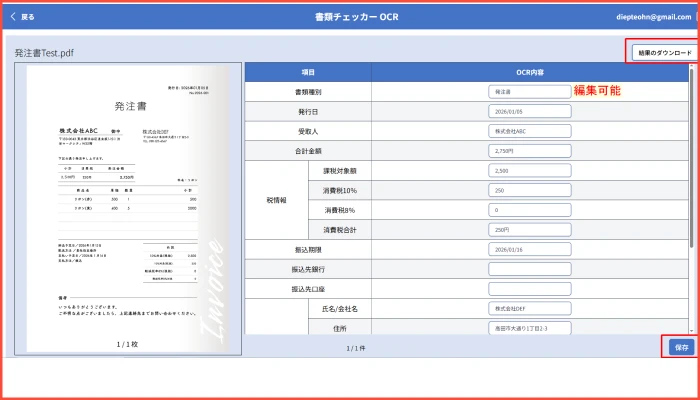The image size is (700, 400).
Task: Click the 発行日 date field
Action: coord(529,111)
